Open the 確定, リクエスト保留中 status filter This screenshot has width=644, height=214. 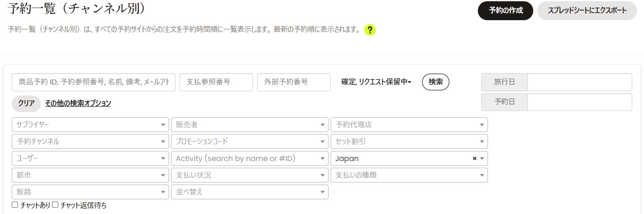[376, 82]
